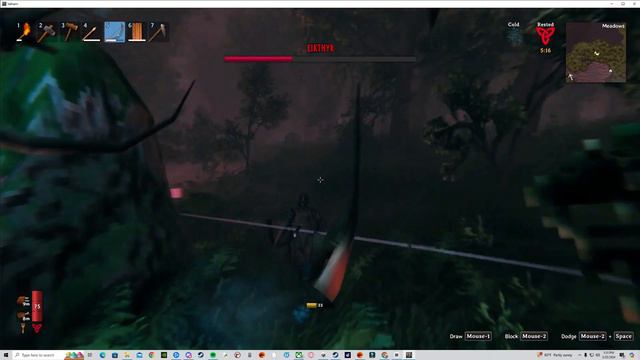Click the first food icon beside health bar
Viewport: 640px width, 360px height.
click(x=24, y=302)
